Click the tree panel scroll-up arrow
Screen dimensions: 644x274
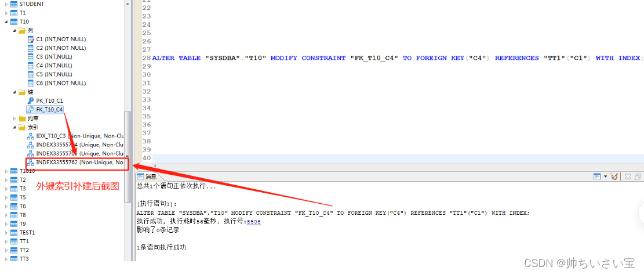(128, 2)
